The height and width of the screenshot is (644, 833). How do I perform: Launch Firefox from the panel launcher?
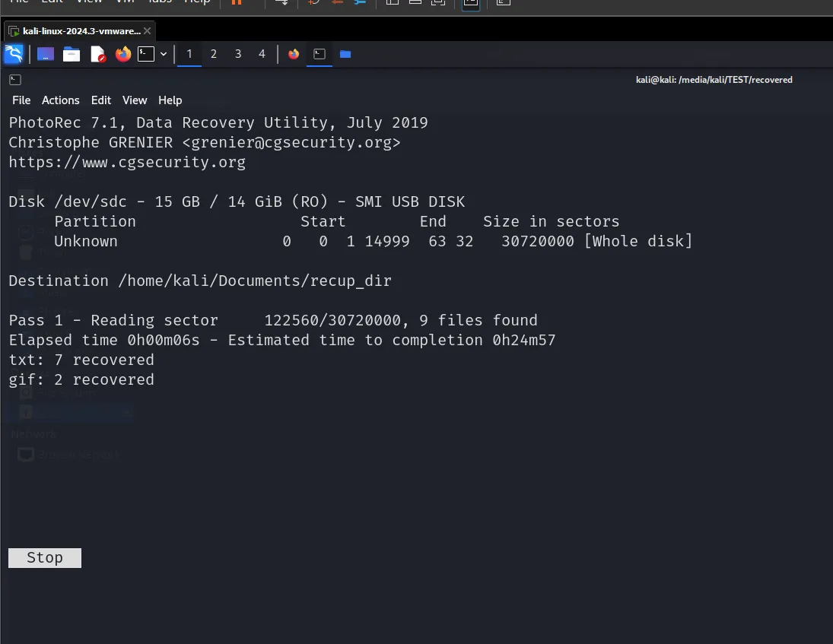122,54
